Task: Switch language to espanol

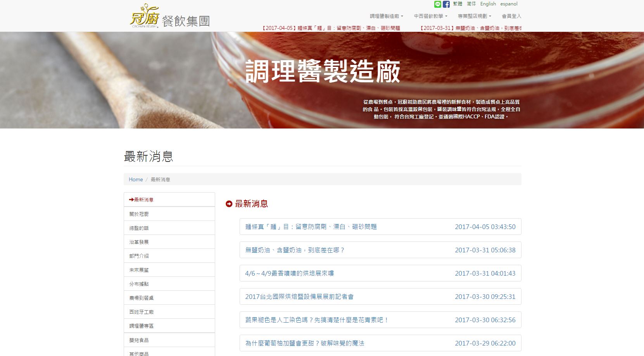Action: (509, 4)
